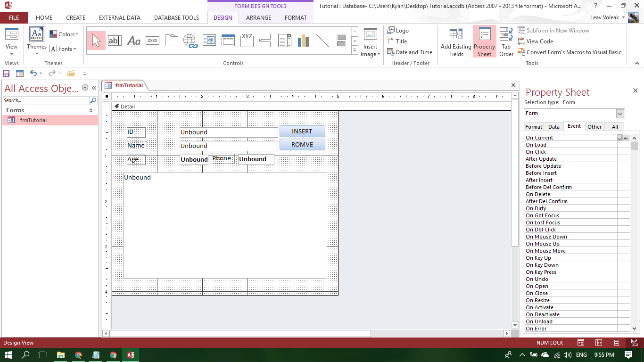Select the Button control tool
Image resolution: width=644 pixels, height=362 pixels.
152,41
